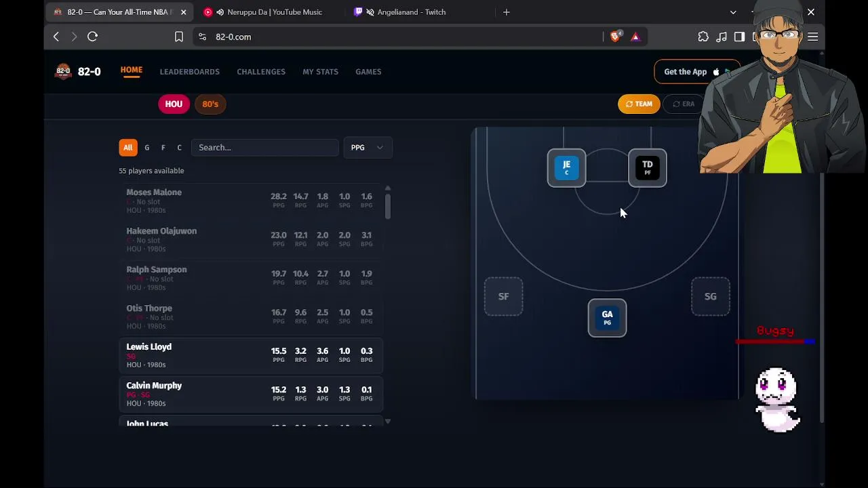The height and width of the screenshot is (488, 868).
Task: Open the MY STATS page
Action: tap(320, 72)
